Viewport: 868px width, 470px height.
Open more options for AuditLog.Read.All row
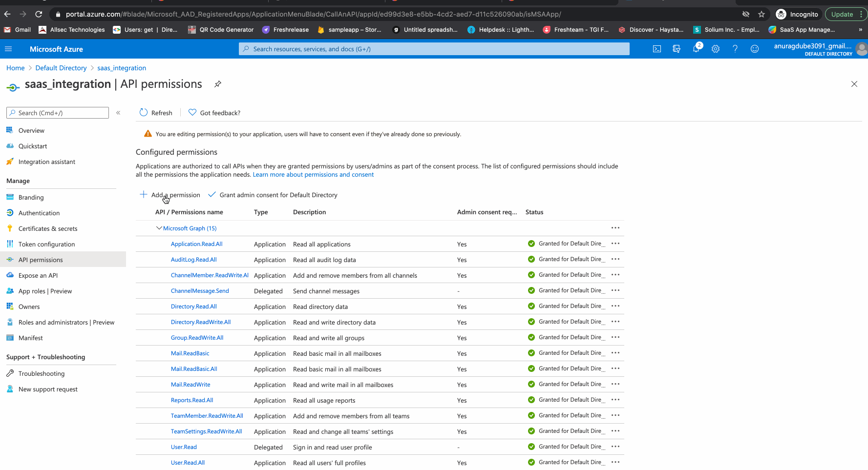[615, 259]
